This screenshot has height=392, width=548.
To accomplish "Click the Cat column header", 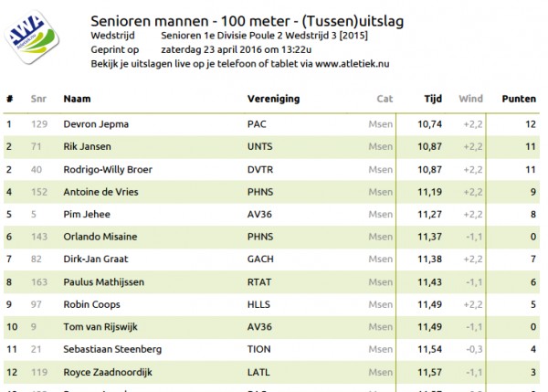I will [x=385, y=99].
